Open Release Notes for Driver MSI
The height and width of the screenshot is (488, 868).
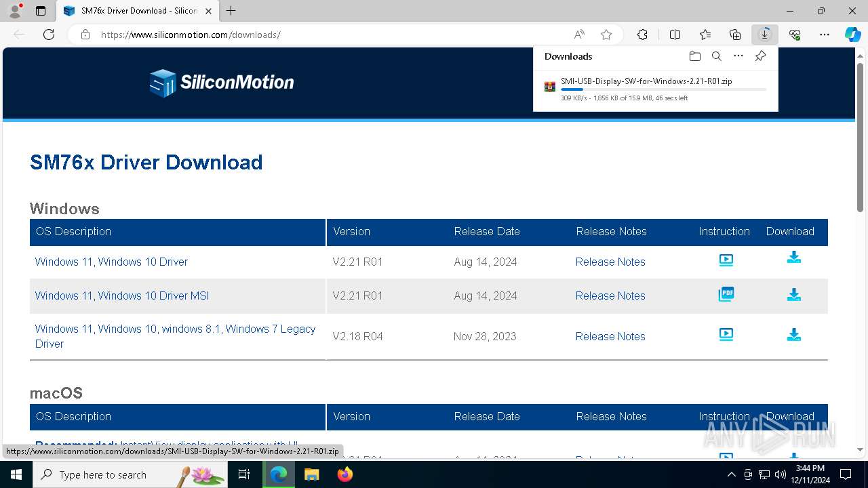click(x=610, y=296)
